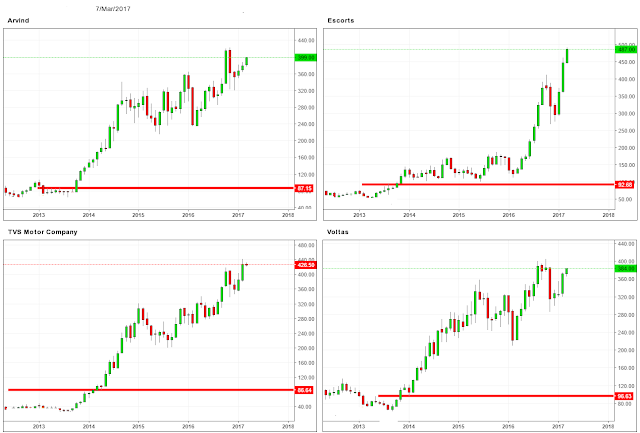The width and height of the screenshot is (640, 433).
Task: Click the 2015 year label under Voltas chart
Action: [458, 426]
